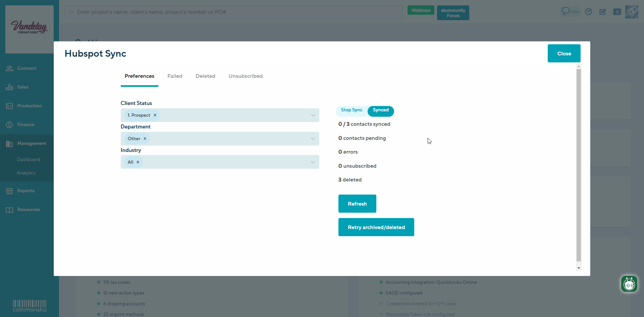Expand the Client Status dropdown
This screenshot has height=317, width=644.
click(x=313, y=115)
